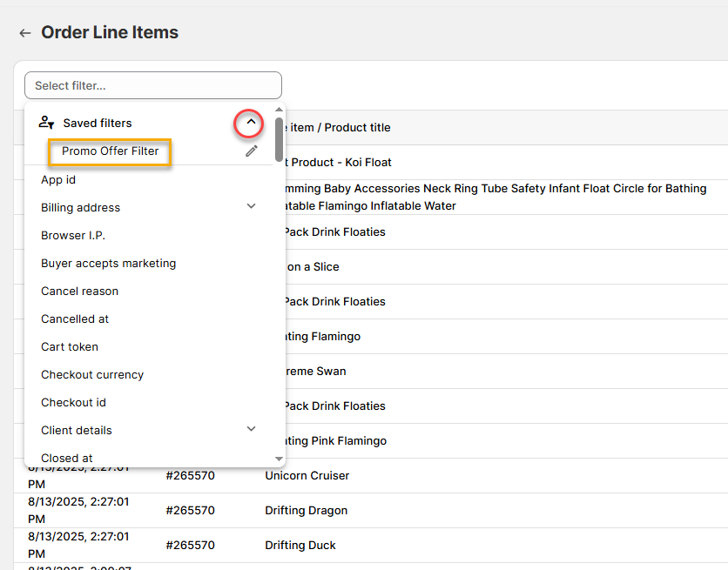Image resolution: width=728 pixels, height=570 pixels.
Task: Click the Select filter search field
Action: click(153, 85)
